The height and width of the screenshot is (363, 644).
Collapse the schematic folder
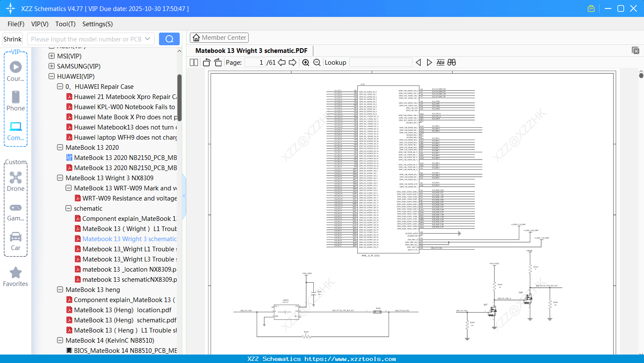69,208
